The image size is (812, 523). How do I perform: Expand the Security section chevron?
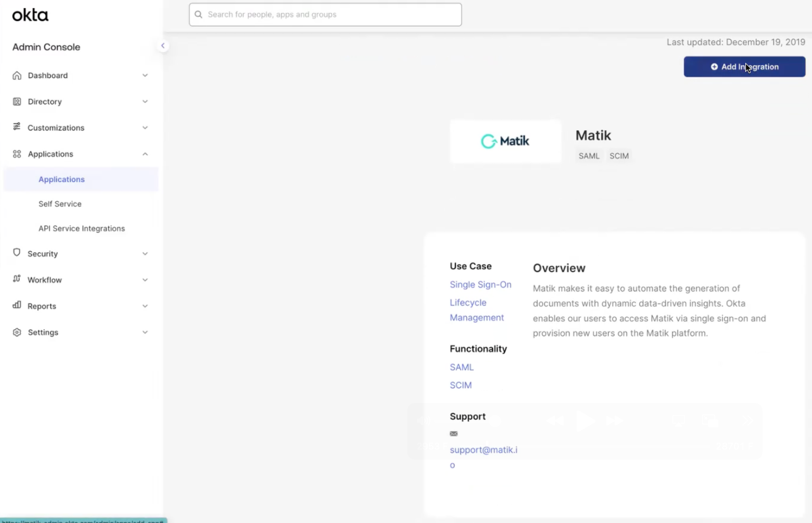point(145,254)
